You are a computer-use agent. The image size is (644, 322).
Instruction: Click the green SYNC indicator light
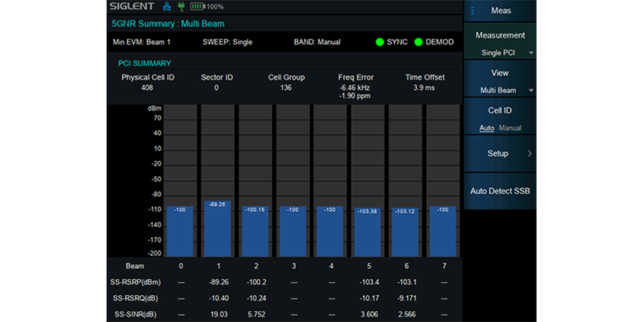click(x=379, y=41)
